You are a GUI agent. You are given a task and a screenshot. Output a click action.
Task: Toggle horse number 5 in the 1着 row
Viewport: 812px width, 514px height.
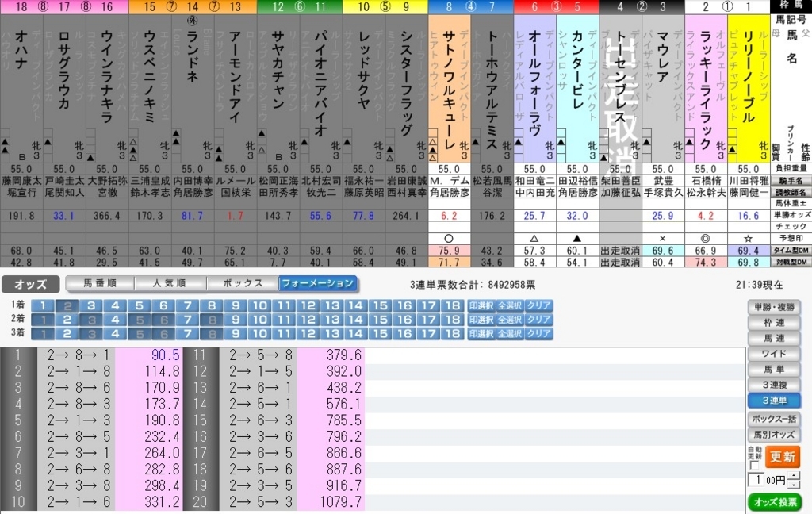click(x=138, y=305)
